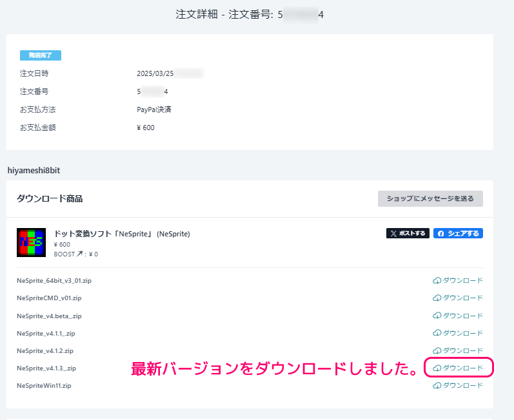514x420 pixels.
Task: Click the Facebook シェアする button
Action: [x=458, y=233]
